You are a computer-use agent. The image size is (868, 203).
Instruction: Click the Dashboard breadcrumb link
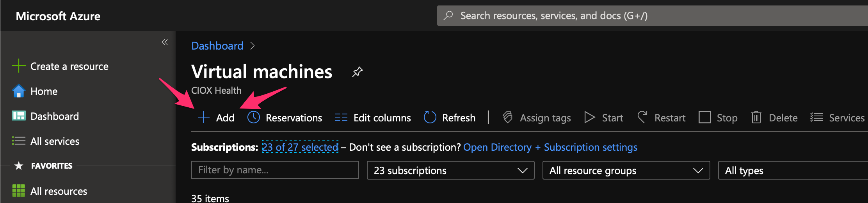[x=217, y=46]
